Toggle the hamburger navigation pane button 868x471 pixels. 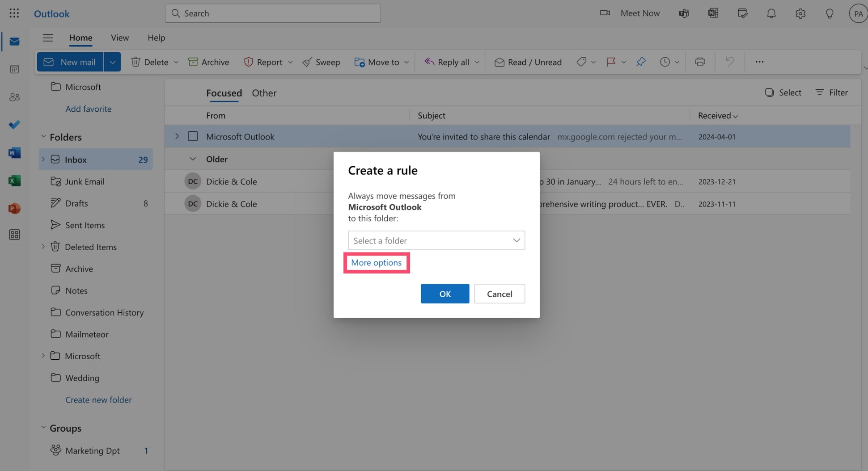click(48, 38)
